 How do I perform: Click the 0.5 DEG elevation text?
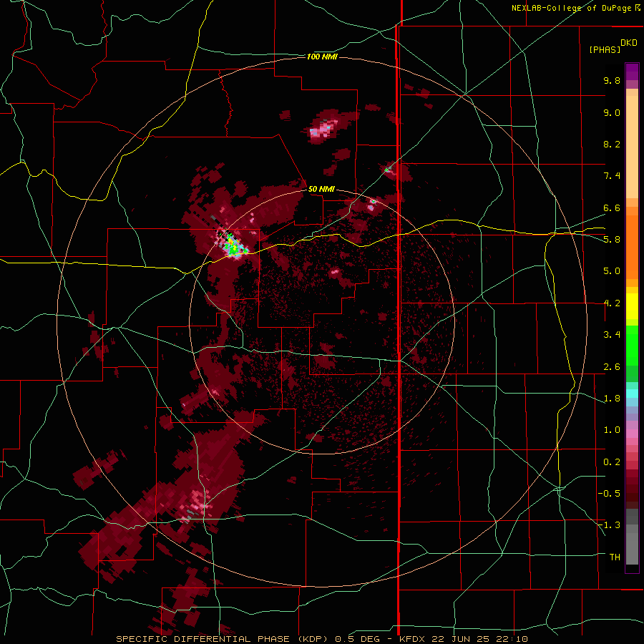(x=357, y=639)
